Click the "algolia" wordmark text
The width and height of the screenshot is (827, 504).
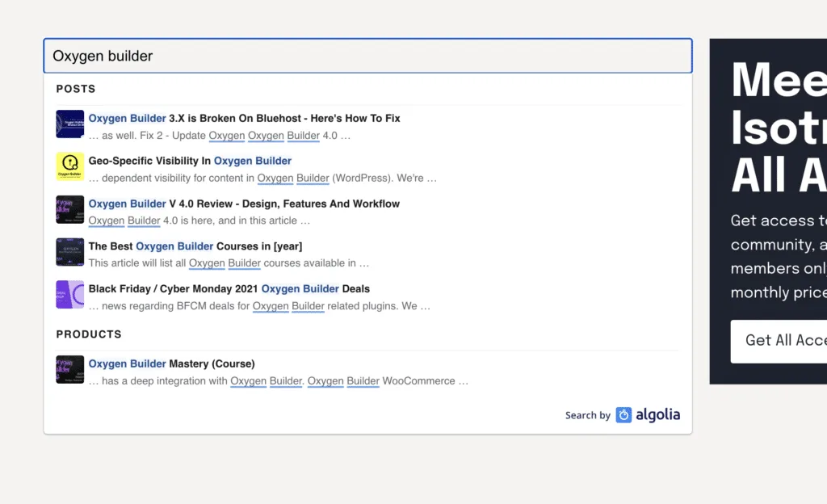point(657,415)
